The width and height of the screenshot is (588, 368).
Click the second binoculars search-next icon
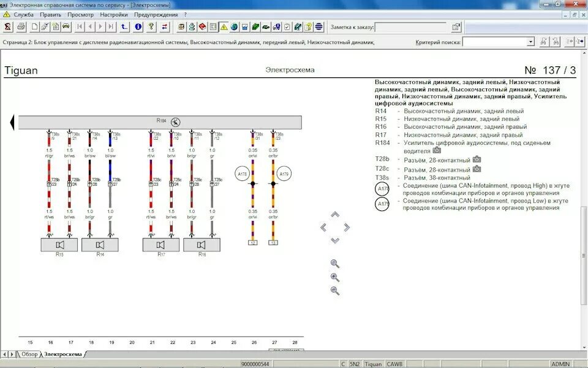pos(556,42)
